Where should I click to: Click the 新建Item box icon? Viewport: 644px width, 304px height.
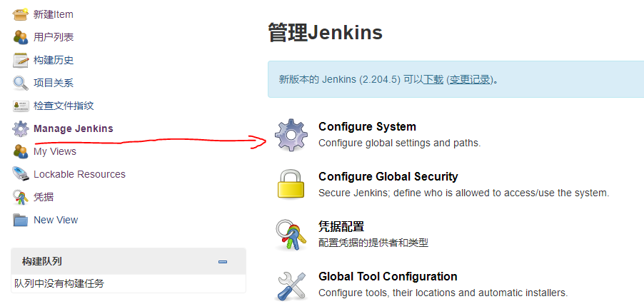point(21,14)
